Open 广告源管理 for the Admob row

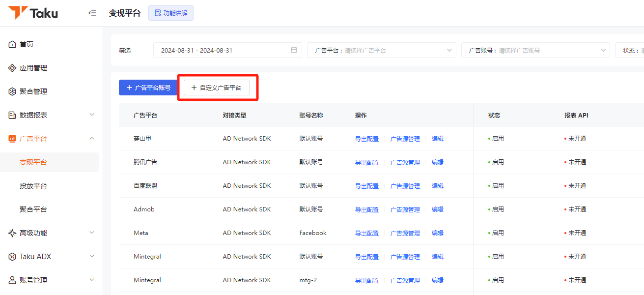click(405, 209)
